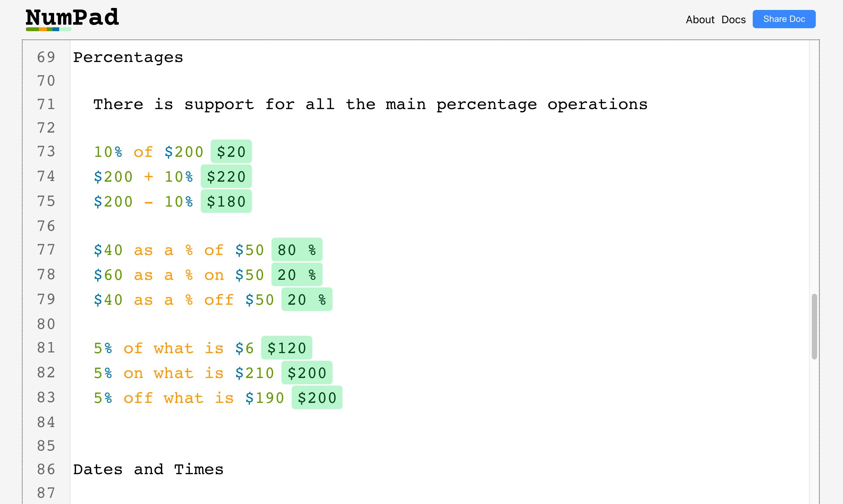The image size is (843, 504).
Task: Click the text '10% of $200'
Action: coord(149,152)
